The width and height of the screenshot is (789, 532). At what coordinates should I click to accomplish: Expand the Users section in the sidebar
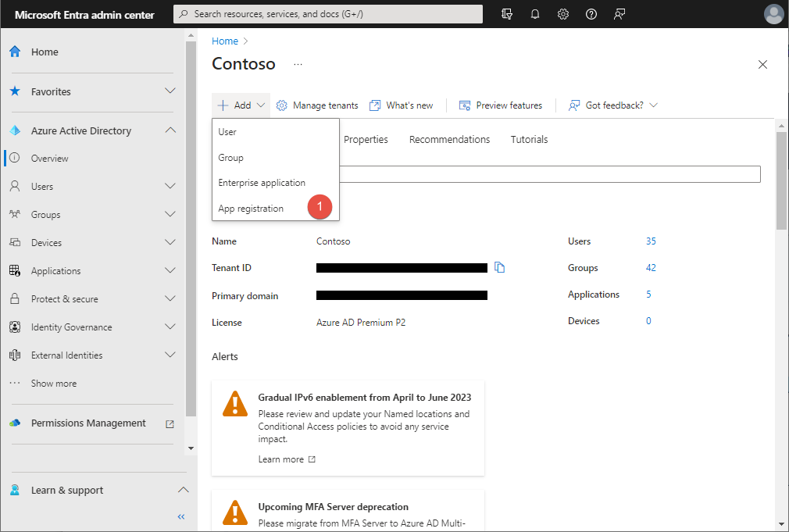coord(170,186)
